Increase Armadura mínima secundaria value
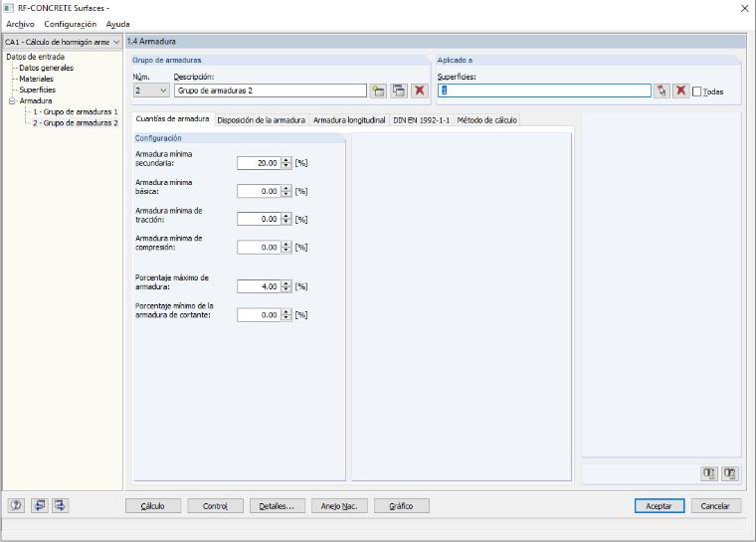This screenshot has width=756, height=542. click(x=286, y=160)
